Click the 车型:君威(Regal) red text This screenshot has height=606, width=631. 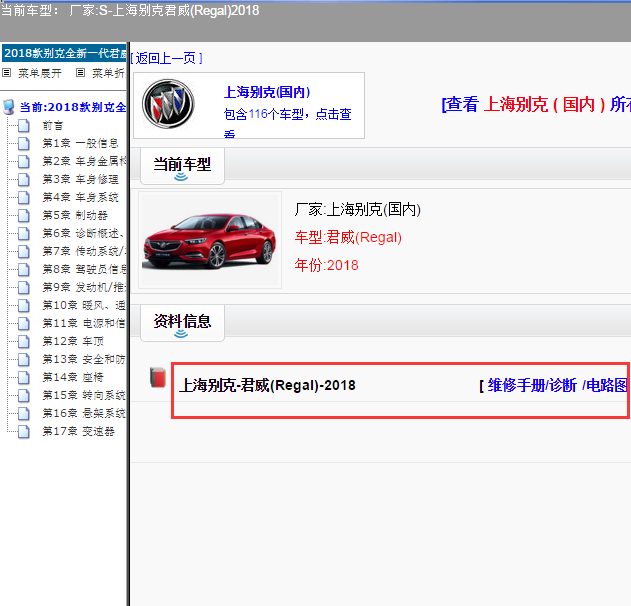348,237
